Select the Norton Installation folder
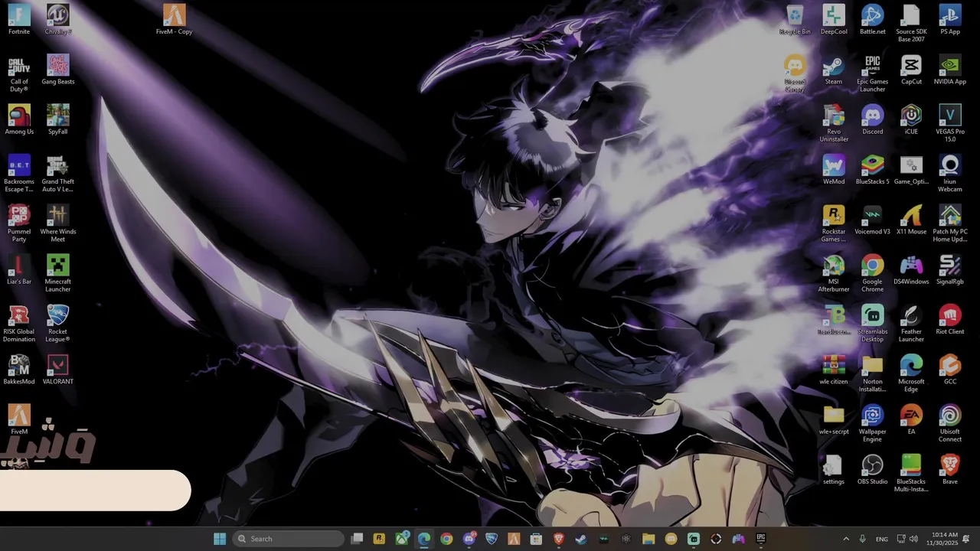Screen dimensions: 980x551 [x=873, y=373]
